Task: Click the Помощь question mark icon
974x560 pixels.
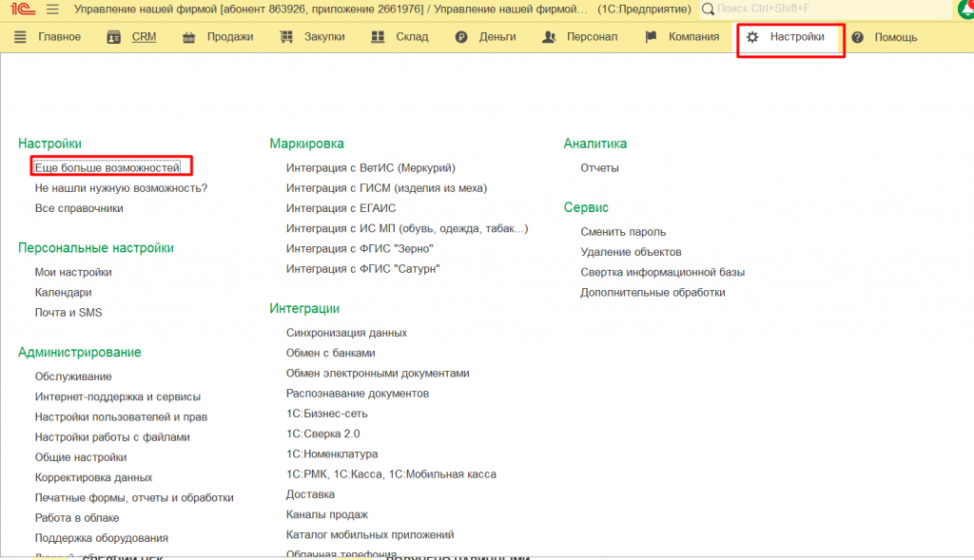Action: tap(857, 37)
